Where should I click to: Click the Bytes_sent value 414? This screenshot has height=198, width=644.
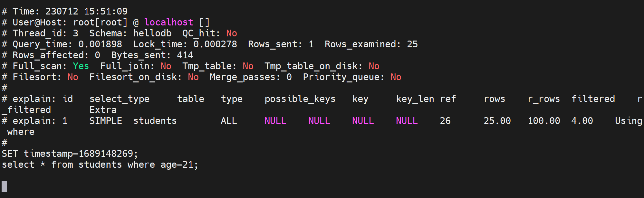185,55
